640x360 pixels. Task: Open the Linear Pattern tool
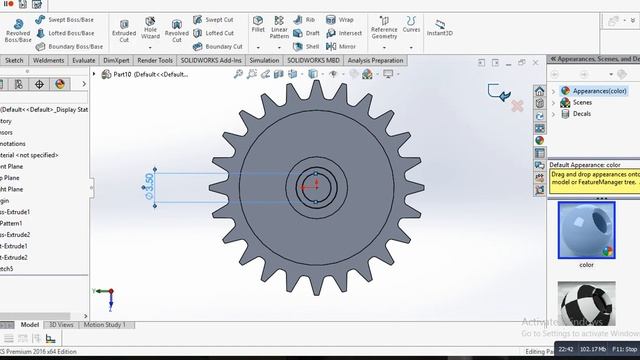tap(279, 27)
